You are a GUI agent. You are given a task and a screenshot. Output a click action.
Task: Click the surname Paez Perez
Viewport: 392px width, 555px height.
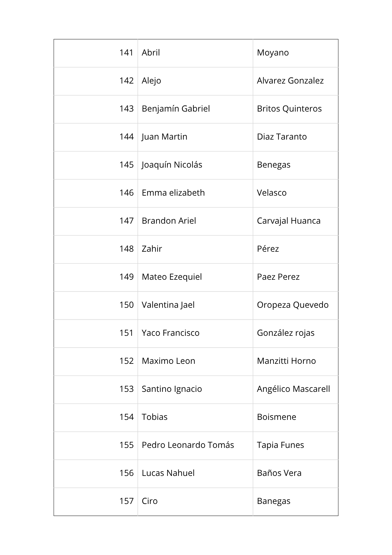(278, 277)
